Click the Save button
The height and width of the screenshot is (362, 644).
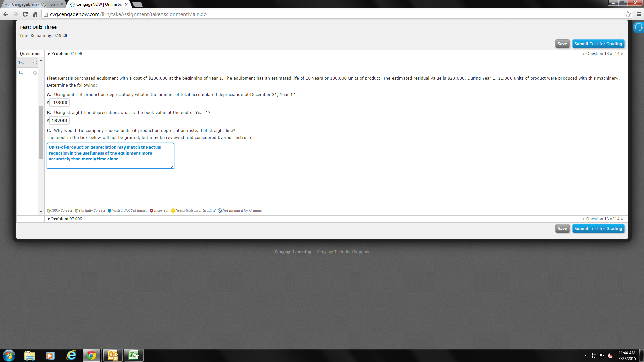pyautogui.click(x=562, y=43)
